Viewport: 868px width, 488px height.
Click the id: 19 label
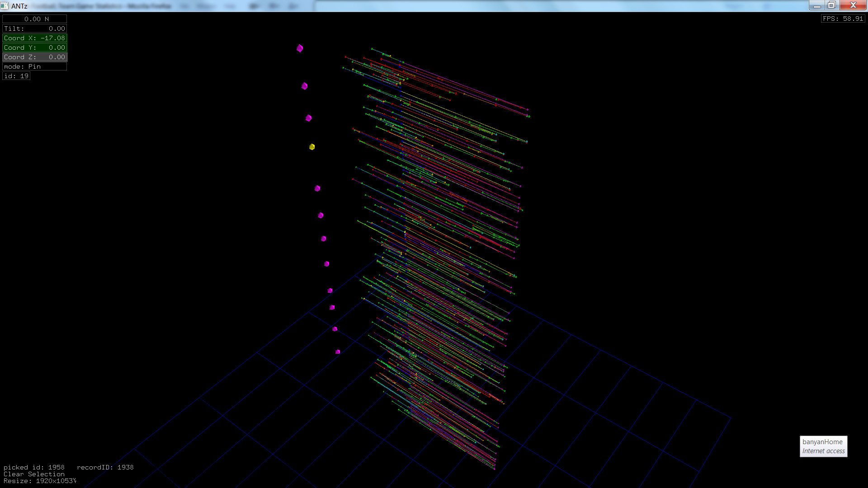pyautogui.click(x=16, y=76)
